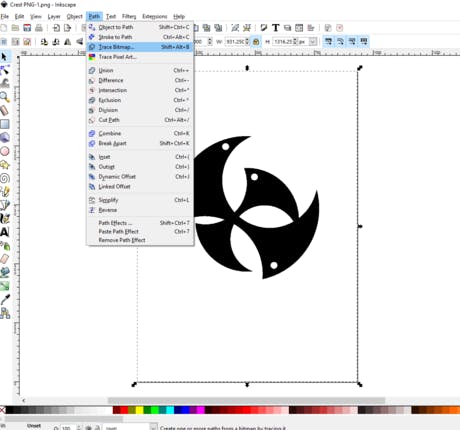This screenshot has width=460, height=430.
Task: Select the Dropper color picker tool
Action: 4,300
